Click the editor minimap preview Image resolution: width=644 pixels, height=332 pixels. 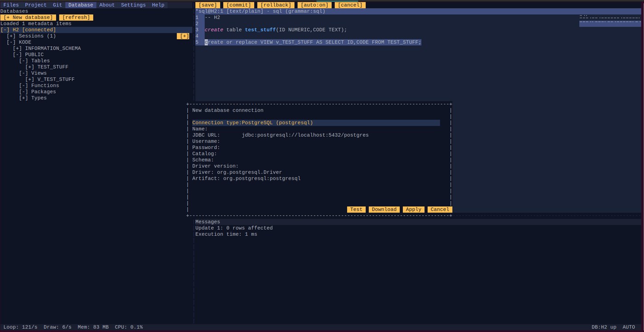(x=610, y=21)
